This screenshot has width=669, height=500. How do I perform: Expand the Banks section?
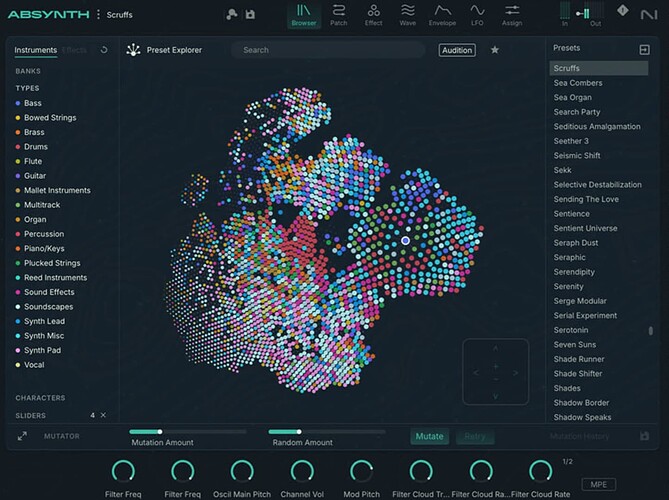(x=28, y=71)
